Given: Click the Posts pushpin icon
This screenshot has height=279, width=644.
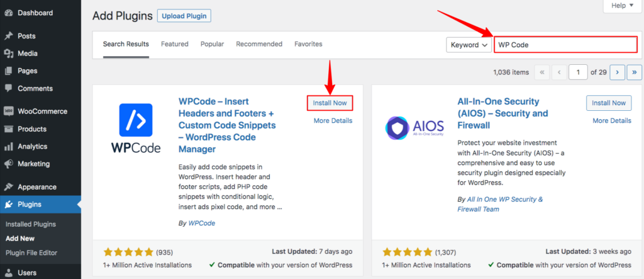Looking at the screenshot, I should coord(9,36).
